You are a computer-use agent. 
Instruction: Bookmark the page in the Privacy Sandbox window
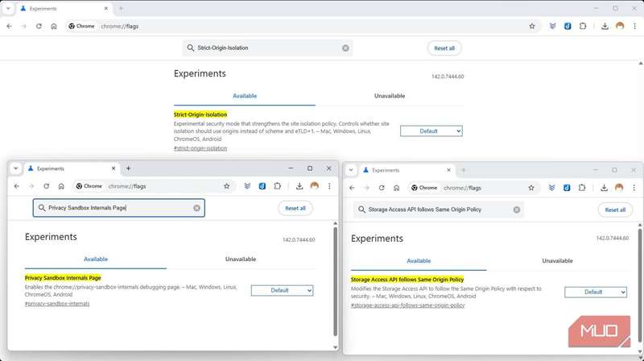(x=227, y=186)
